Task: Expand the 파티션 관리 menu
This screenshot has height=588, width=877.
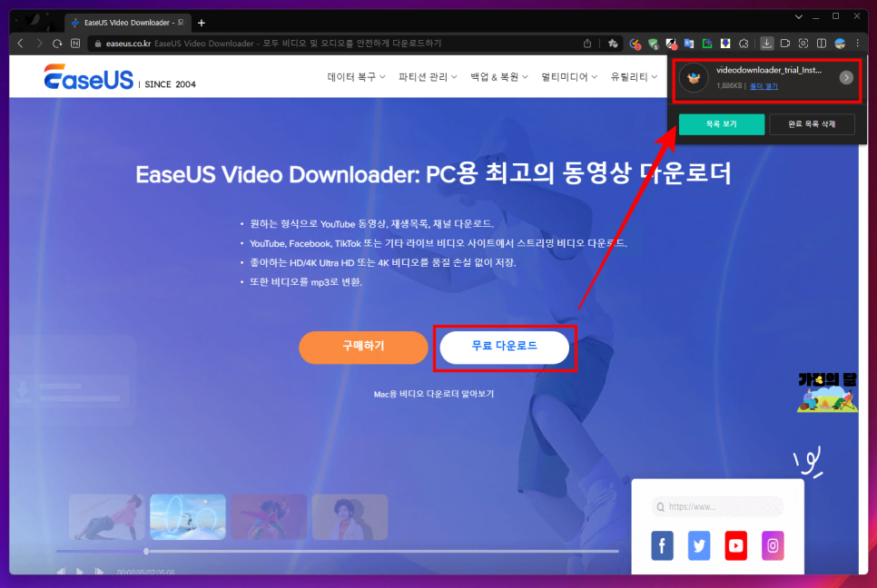Action: pyautogui.click(x=428, y=76)
